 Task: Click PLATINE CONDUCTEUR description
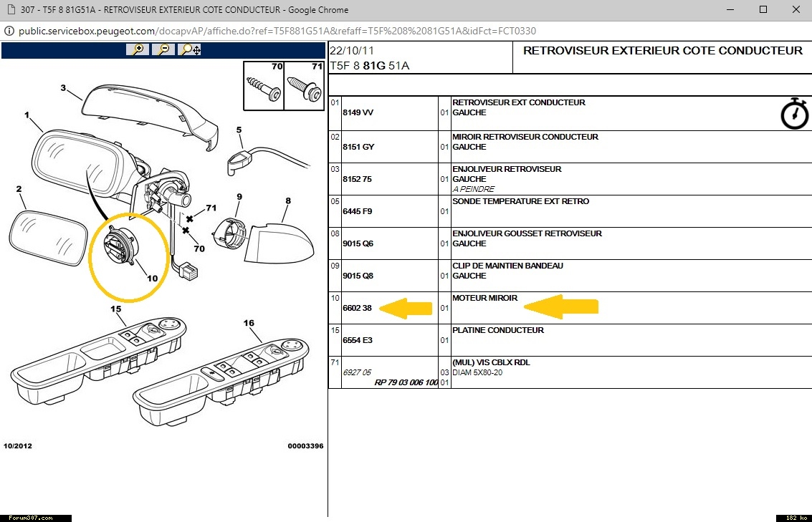(498, 330)
